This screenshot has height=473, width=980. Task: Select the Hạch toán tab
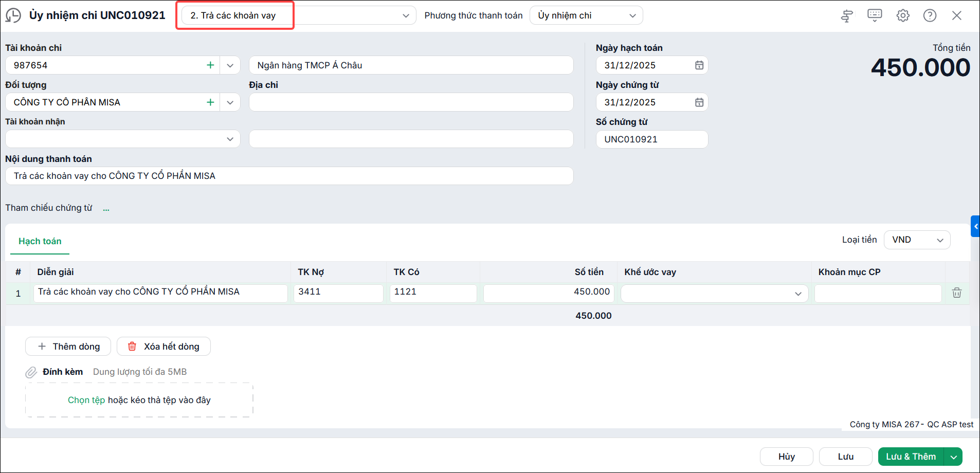click(40, 241)
